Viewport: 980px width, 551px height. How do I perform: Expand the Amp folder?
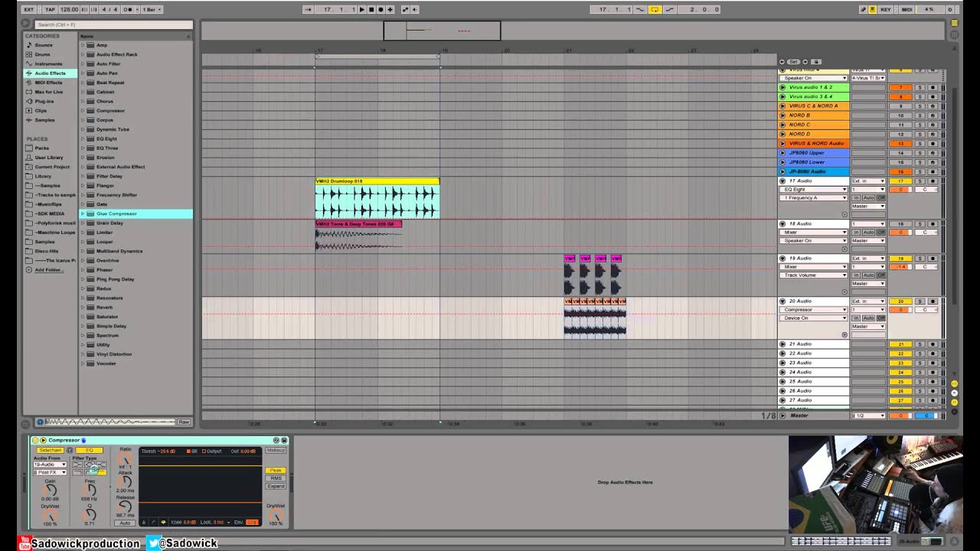(x=83, y=45)
